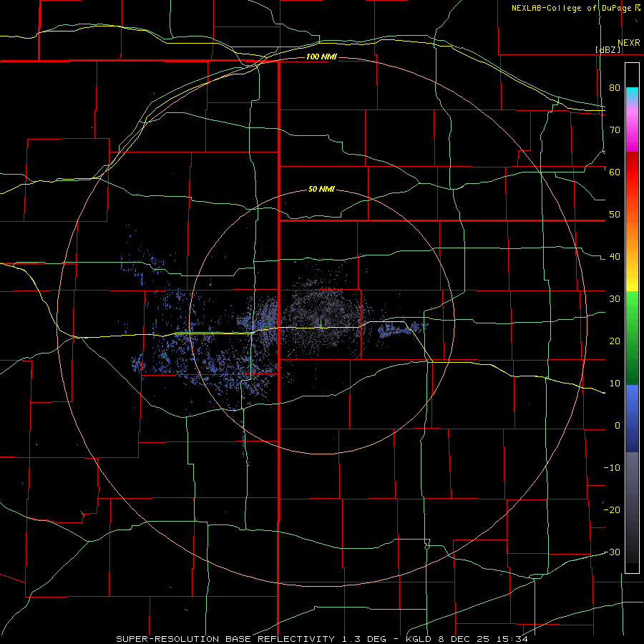Click the 60 dBZ tick label on the color scale

pyautogui.click(x=615, y=172)
